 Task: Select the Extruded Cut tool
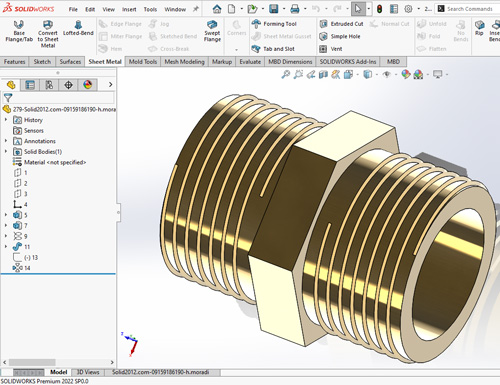tap(341, 24)
